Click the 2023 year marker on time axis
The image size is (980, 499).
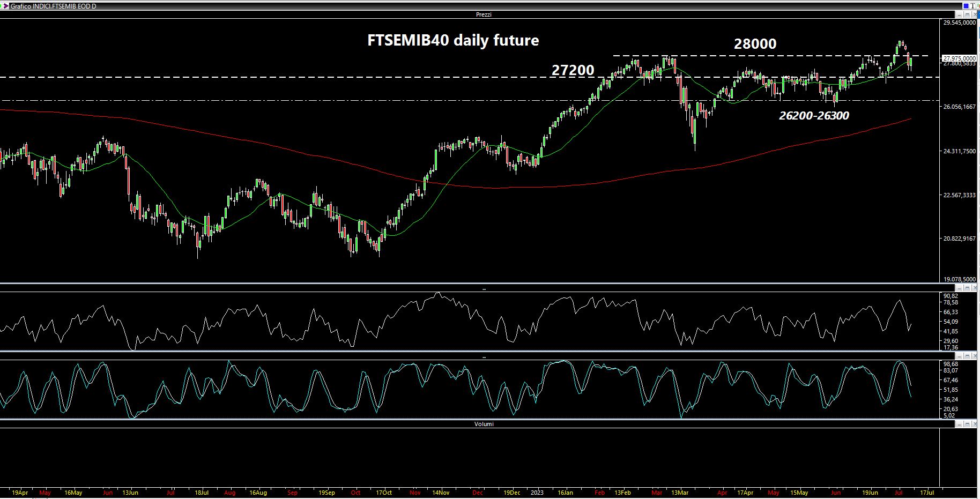(537, 492)
